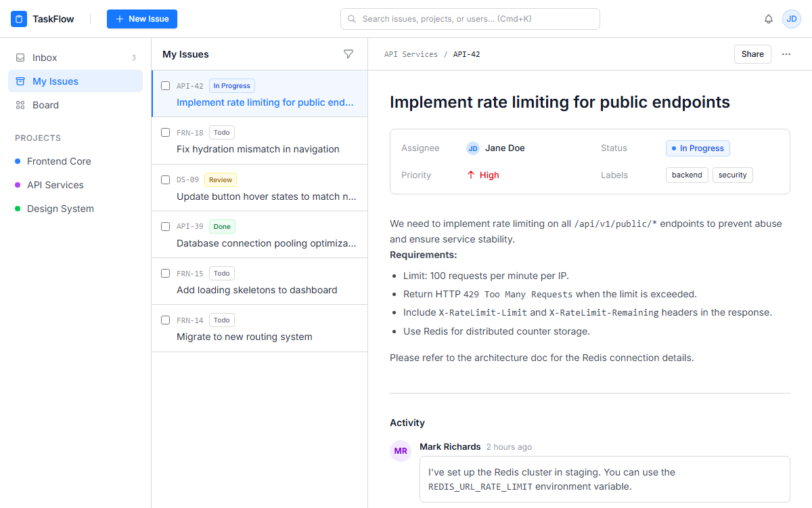Check the DS-09 issue checkbox
The height and width of the screenshot is (508, 812).
[165, 179]
